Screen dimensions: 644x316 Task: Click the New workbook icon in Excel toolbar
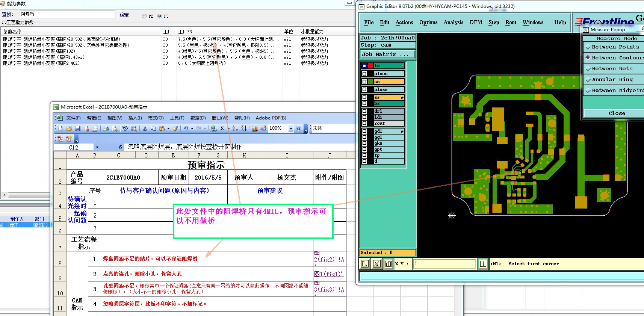tap(60, 129)
